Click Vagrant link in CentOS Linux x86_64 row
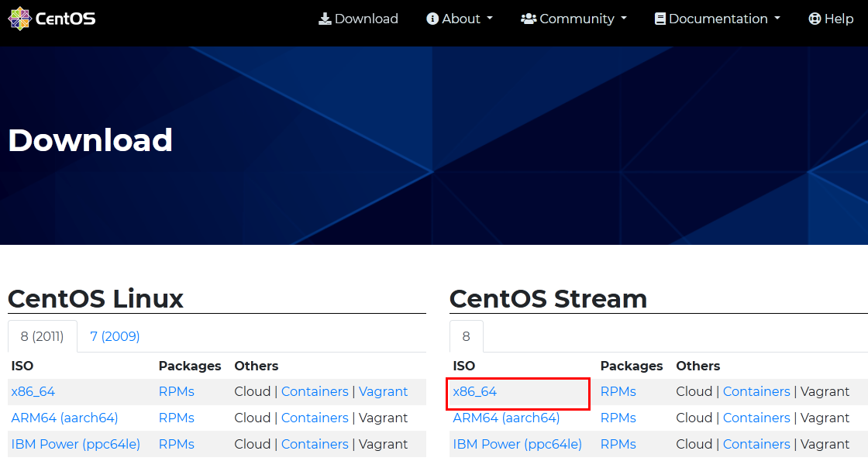Viewport: 868px width, 461px height. pyautogui.click(x=383, y=392)
